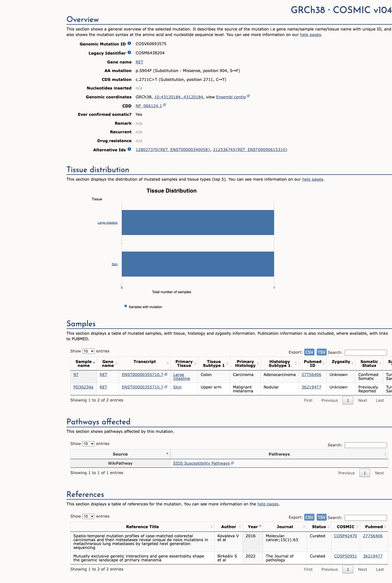This screenshot has width=392, height=583.
Task: Open help pages link in Tissue distribution
Action: 313,179
